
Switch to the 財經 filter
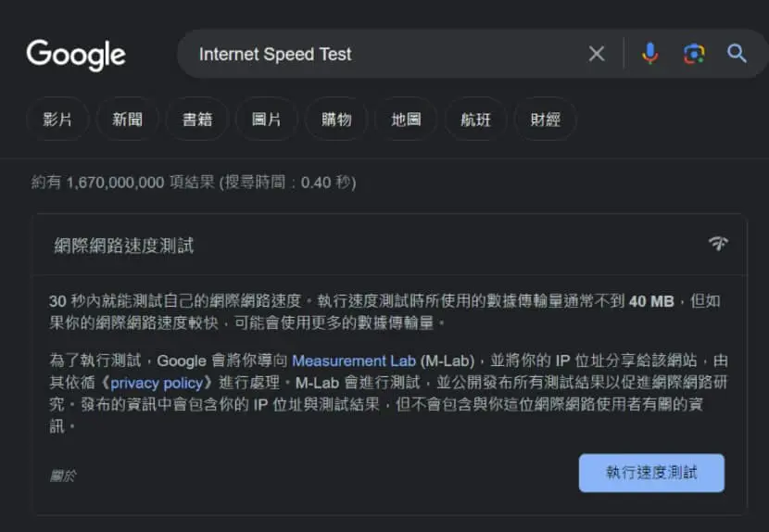(x=545, y=120)
